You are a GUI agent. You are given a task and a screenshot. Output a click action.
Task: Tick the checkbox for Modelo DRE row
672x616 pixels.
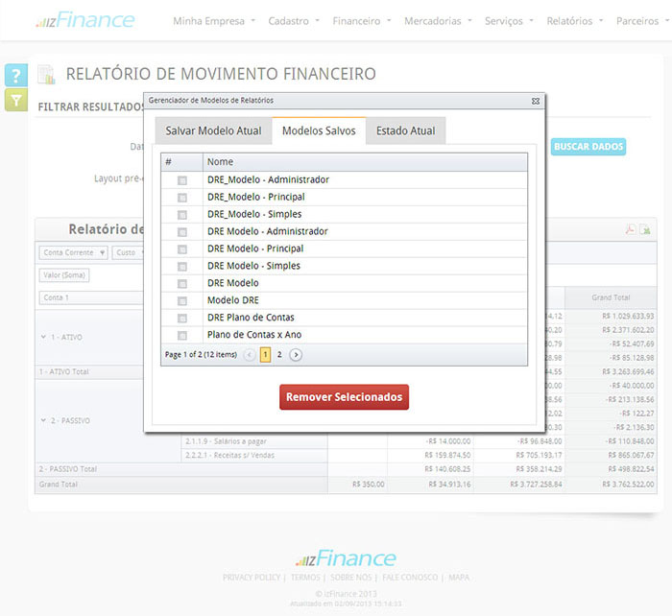point(182,300)
